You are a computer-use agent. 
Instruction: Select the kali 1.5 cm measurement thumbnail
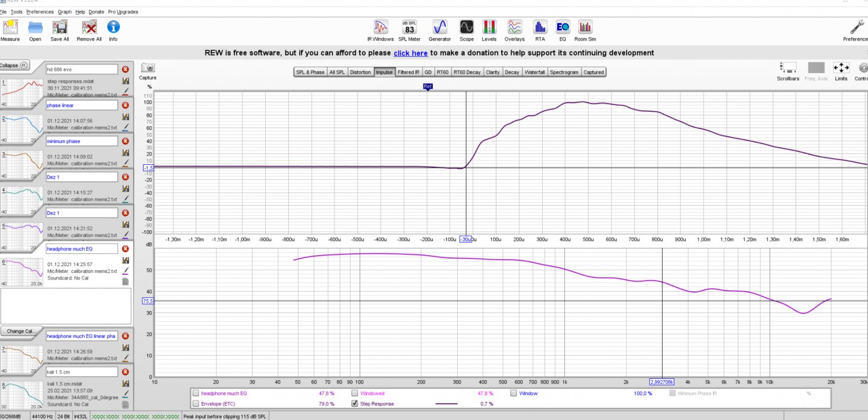[x=22, y=395]
